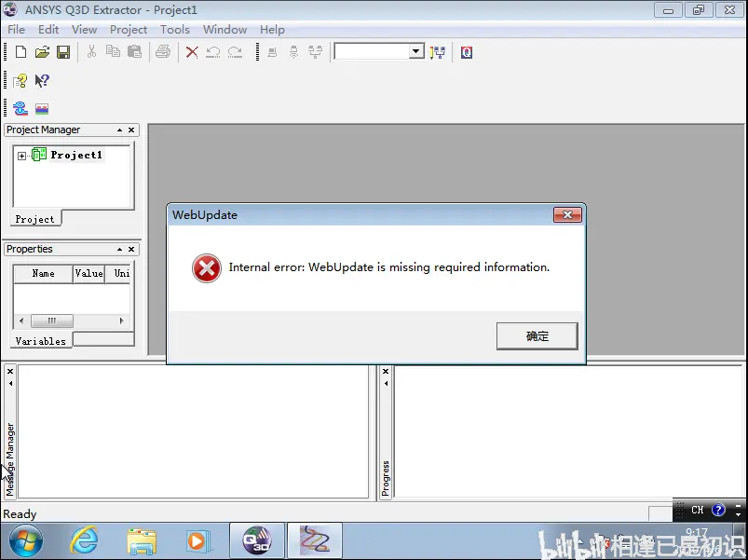Open the toolbar drop-down list arrow
The image size is (748, 560).
(416, 51)
